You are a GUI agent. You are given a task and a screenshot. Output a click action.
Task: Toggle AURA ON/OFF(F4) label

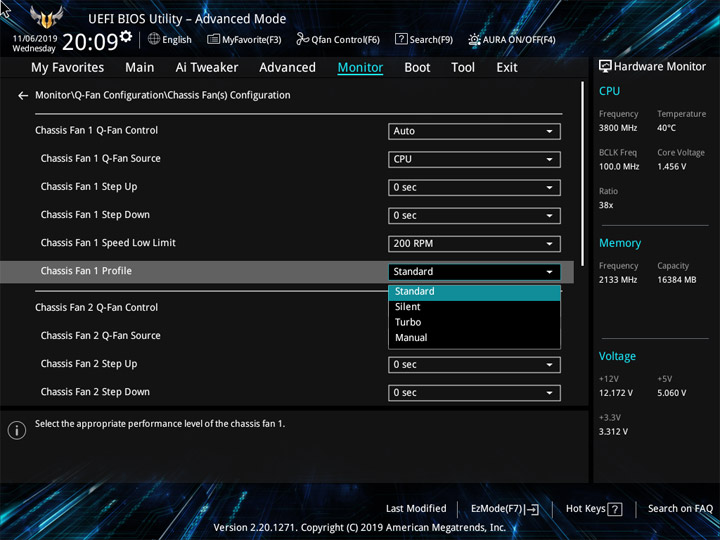point(519,40)
